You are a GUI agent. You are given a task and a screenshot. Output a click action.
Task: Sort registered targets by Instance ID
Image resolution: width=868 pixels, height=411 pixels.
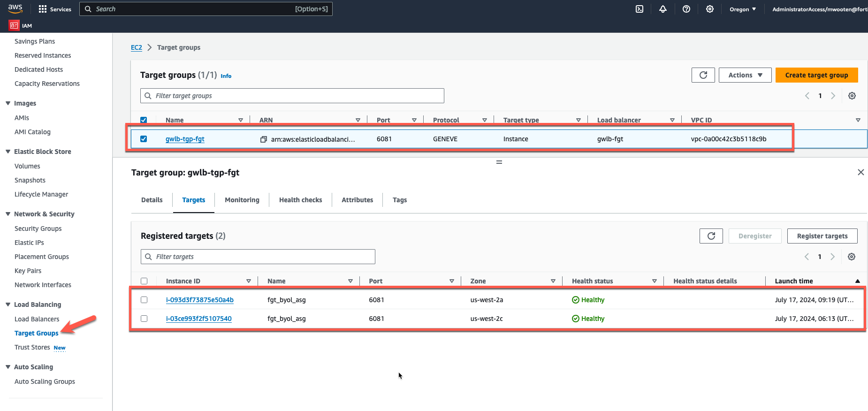click(x=249, y=281)
